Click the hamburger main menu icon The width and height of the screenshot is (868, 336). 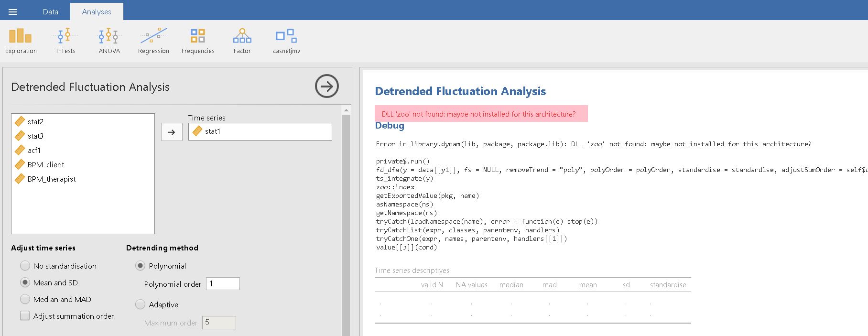13,12
